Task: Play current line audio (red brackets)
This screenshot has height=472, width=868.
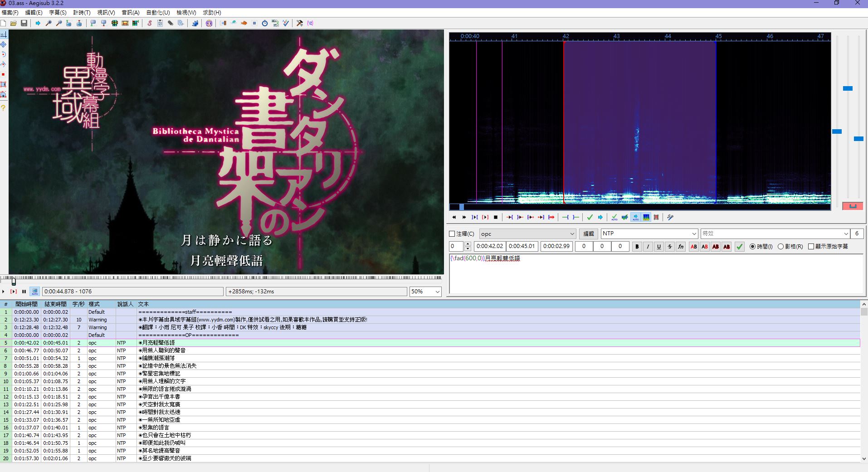Action: [x=485, y=217]
